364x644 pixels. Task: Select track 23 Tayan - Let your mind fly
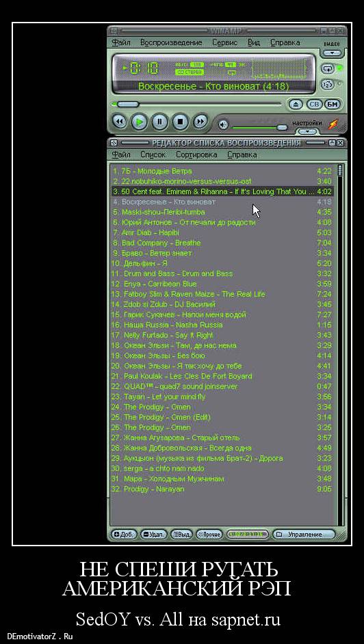222,397
